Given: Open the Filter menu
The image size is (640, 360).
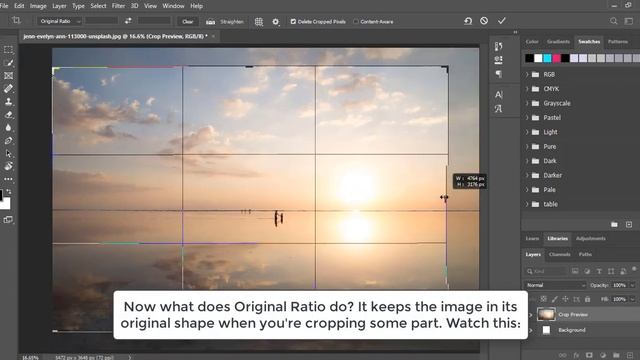Looking at the screenshot, I should pyautogui.click(x=118, y=6).
